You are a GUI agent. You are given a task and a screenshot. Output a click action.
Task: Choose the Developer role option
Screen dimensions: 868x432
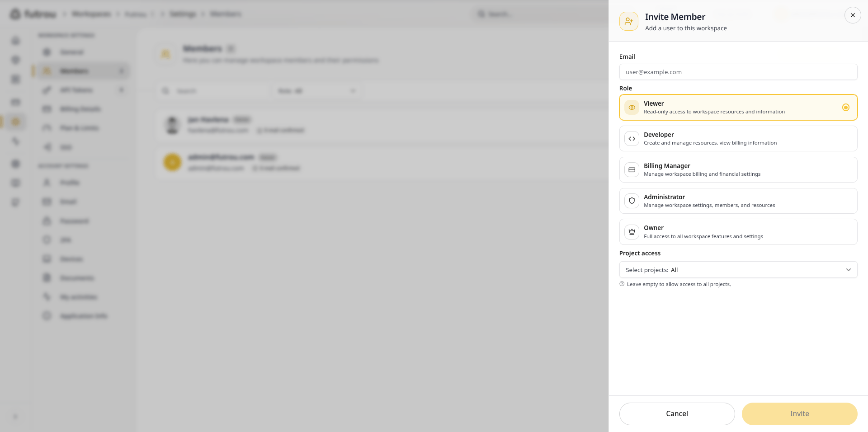click(738, 138)
